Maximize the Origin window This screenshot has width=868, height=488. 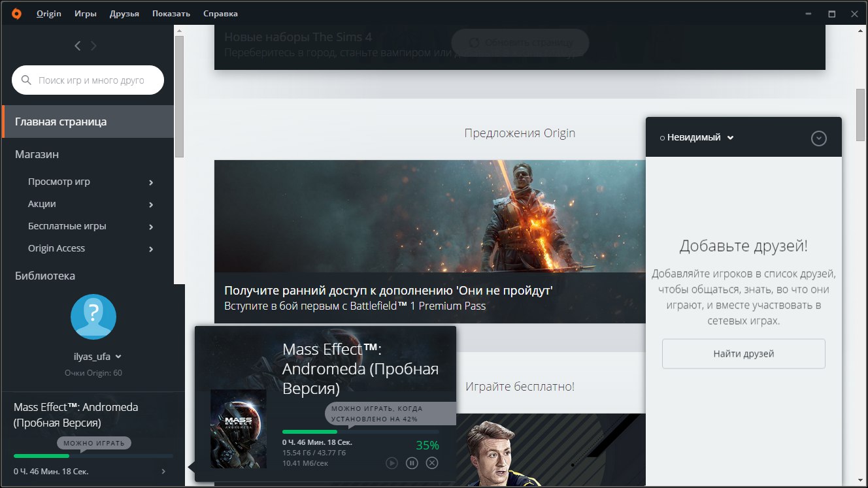point(832,14)
